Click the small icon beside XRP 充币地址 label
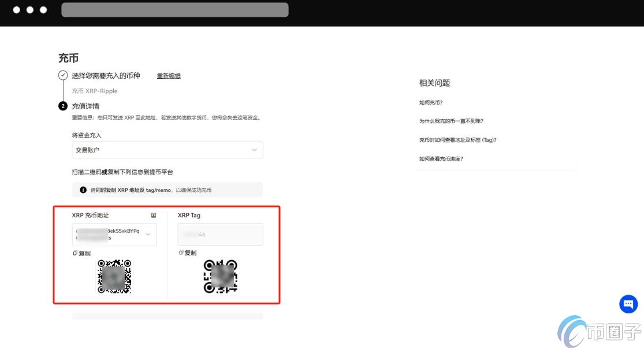This screenshot has width=644, height=348. point(153,215)
